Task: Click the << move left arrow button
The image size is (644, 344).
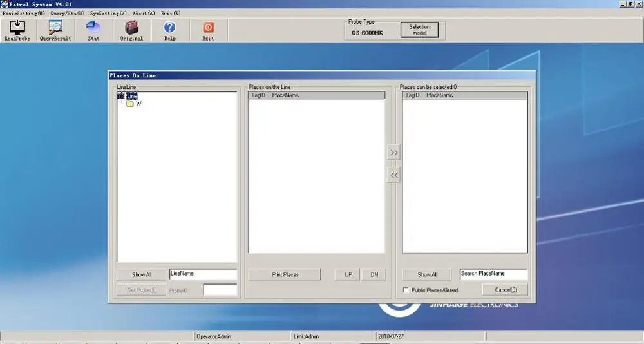Action: (393, 175)
